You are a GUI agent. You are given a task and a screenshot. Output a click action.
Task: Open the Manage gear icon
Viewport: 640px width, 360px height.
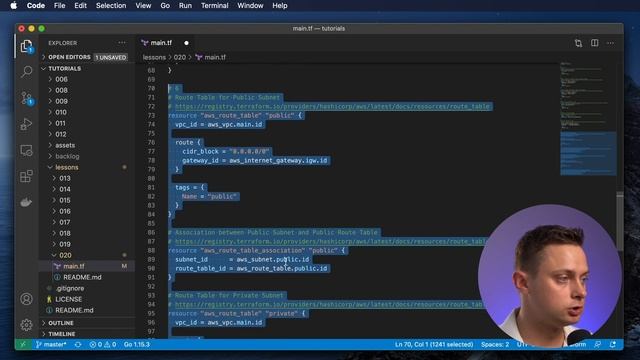[27, 325]
